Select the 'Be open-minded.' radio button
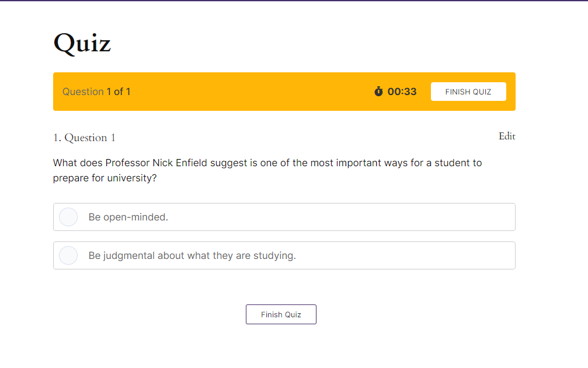Screen dimensions: 588x368 click(x=68, y=217)
